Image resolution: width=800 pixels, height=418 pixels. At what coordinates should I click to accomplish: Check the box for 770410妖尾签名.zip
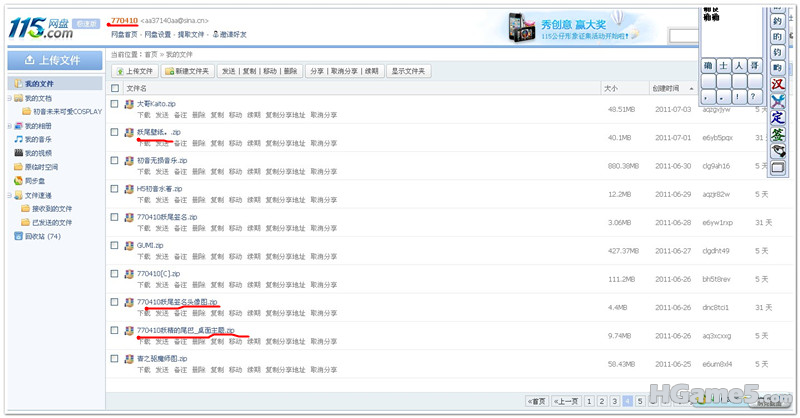pyautogui.click(x=115, y=217)
